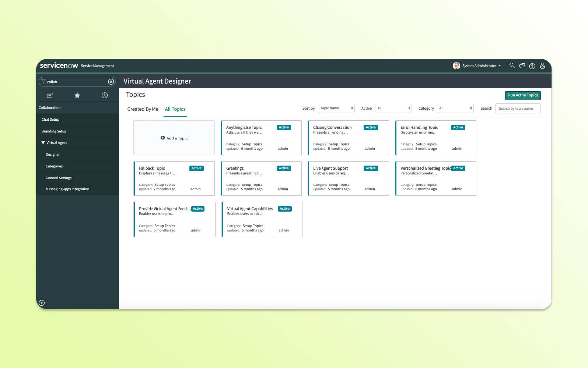
Task: Open the Help question mark icon
Action: [532, 66]
